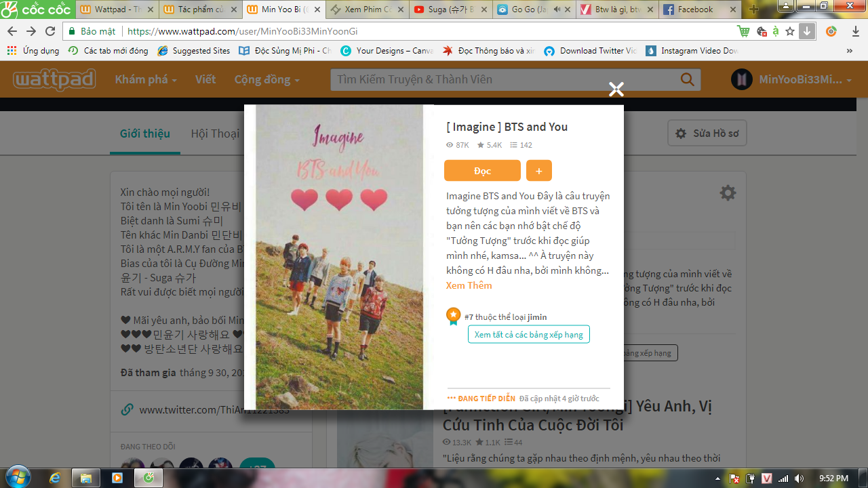Viewport: 868px width, 488px height.
Task: Expand description with Xem Thêm
Action: (x=469, y=285)
